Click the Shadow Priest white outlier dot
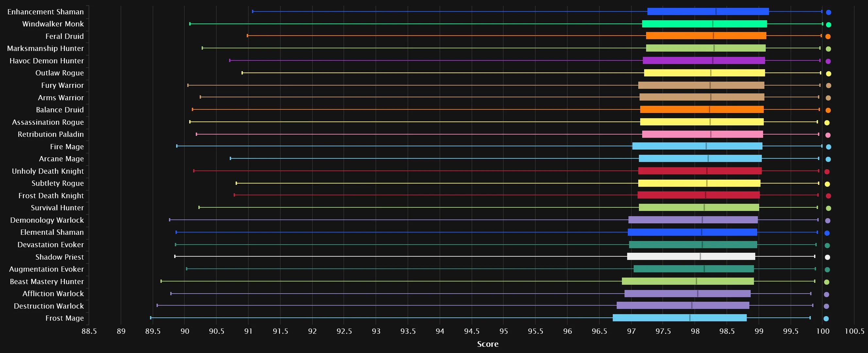 pos(827,257)
